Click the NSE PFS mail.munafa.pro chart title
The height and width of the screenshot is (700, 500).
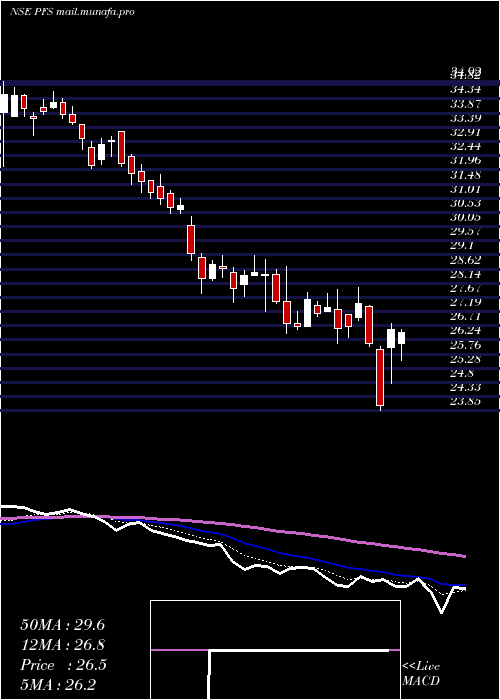pyautogui.click(x=72, y=12)
